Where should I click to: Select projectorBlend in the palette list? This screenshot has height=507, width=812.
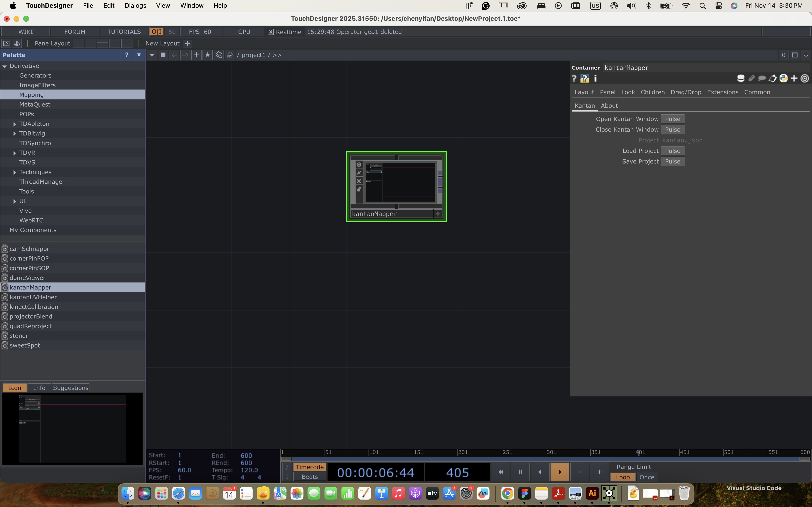(31, 317)
